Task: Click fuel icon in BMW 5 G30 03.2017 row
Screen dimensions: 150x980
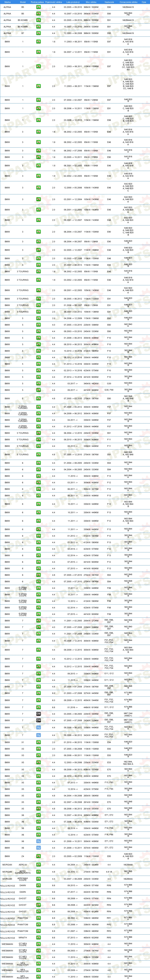Action: [38, 384]
